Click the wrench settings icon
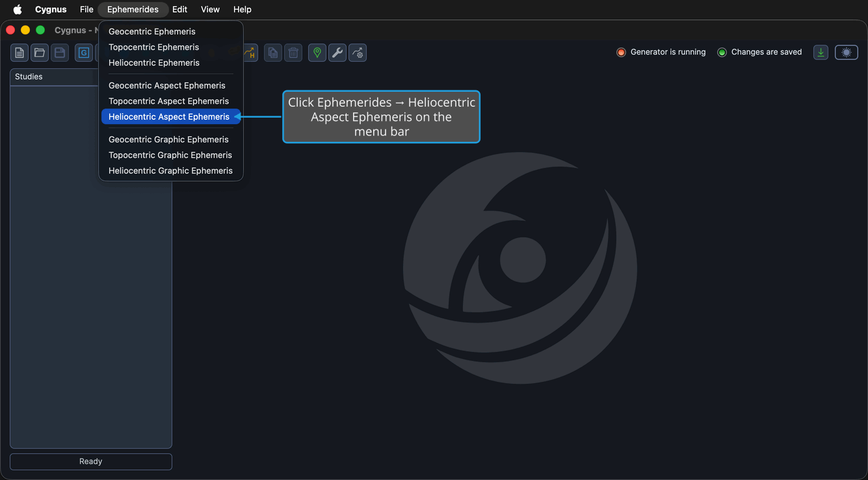Image resolution: width=868 pixels, height=480 pixels. click(x=337, y=53)
